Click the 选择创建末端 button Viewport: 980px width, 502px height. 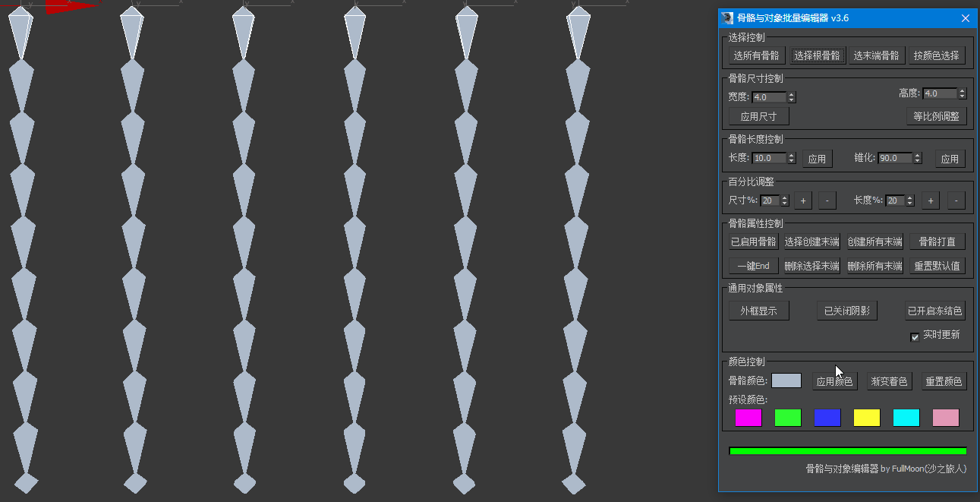811,242
